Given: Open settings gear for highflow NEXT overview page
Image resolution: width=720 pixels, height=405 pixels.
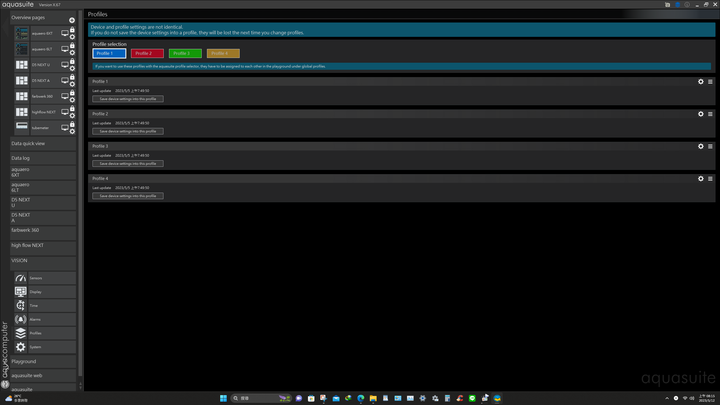Looking at the screenshot, I should (x=72, y=116).
